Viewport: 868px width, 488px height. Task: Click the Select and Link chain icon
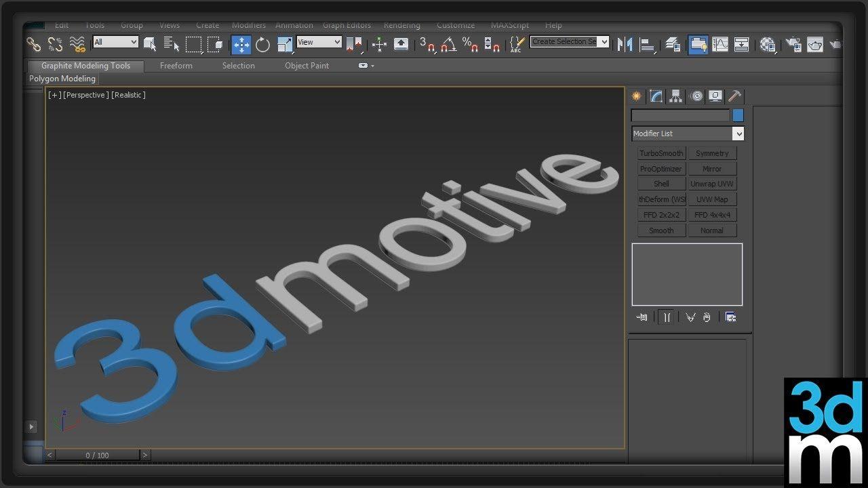coord(33,45)
